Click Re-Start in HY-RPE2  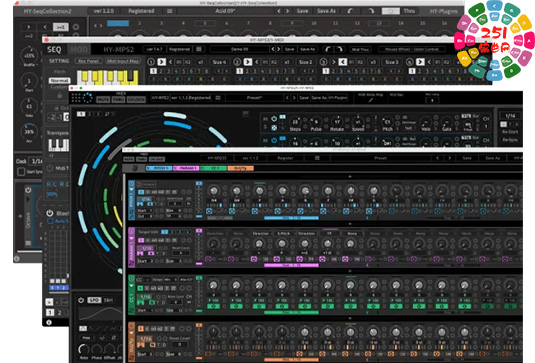pyautogui.click(x=510, y=132)
